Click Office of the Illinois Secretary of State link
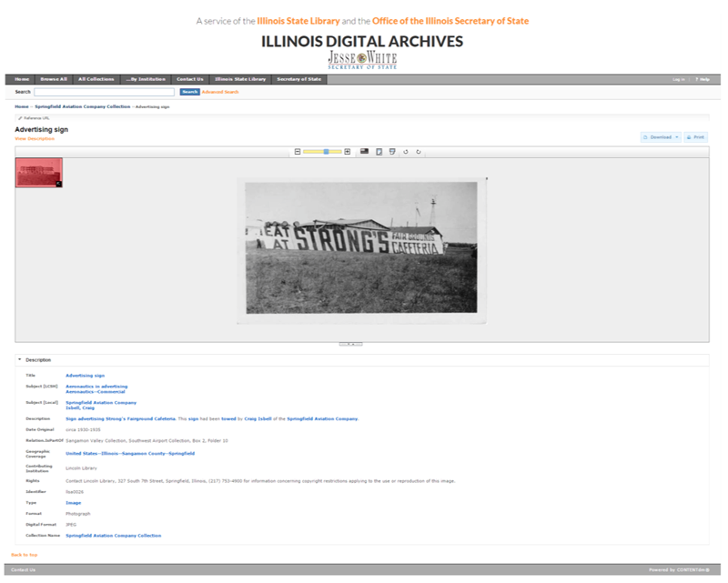This screenshot has height=583, width=728. (x=450, y=21)
